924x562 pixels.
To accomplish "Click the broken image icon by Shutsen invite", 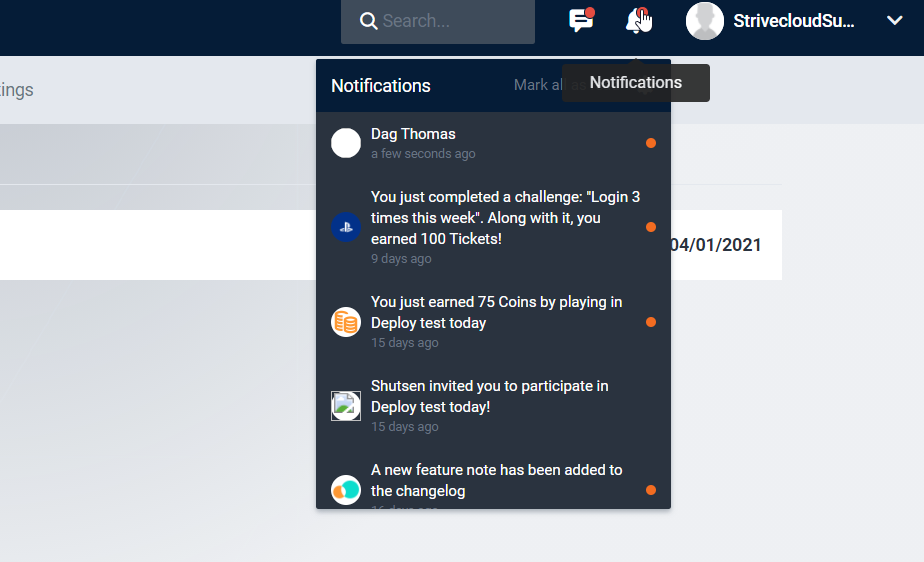I will (x=346, y=406).
